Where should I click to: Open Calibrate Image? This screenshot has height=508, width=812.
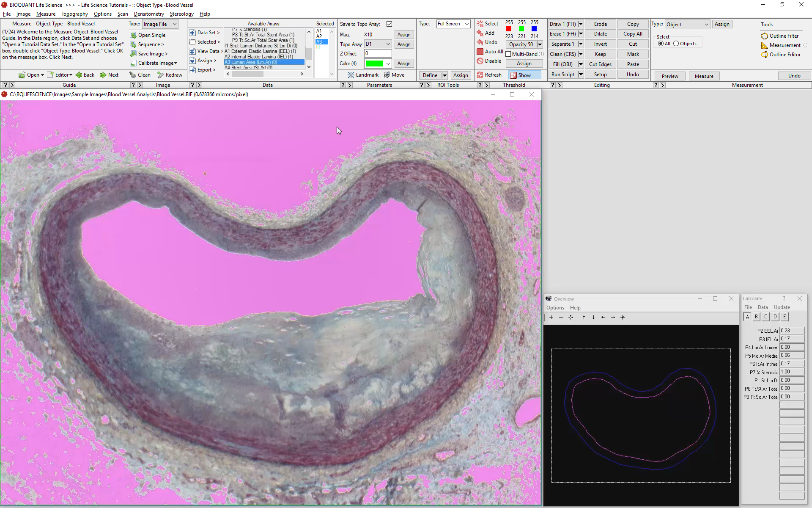154,63
